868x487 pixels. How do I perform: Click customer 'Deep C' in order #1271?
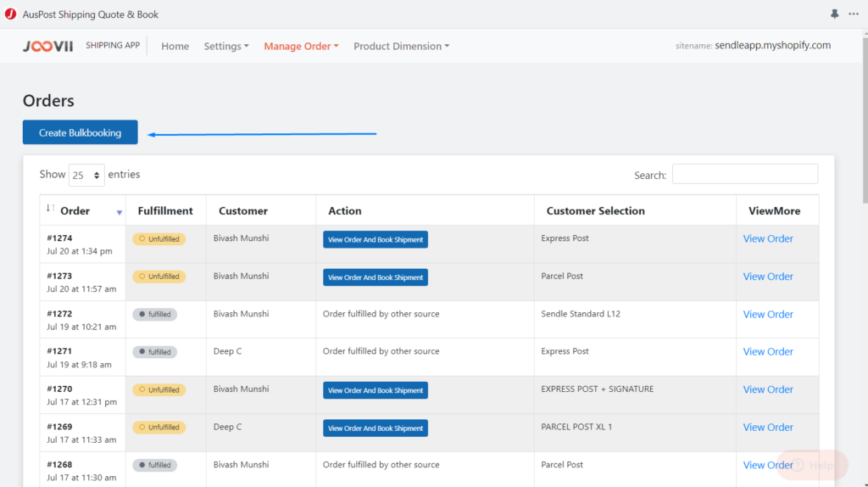click(227, 351)
